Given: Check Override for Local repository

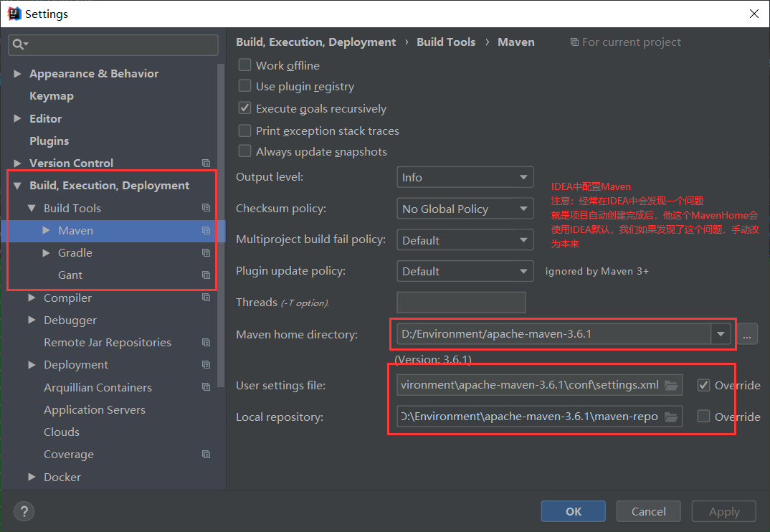Looking at the screenshot, I should click(703, 417).
